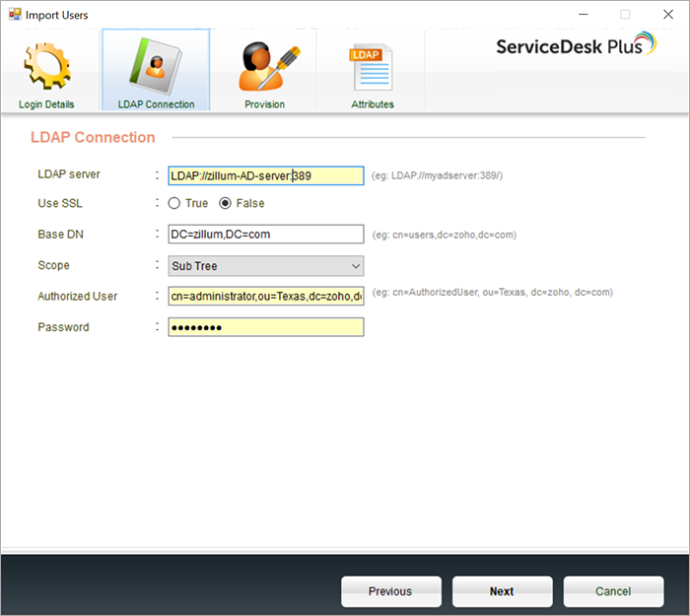The height and width of the screenshot is (616, 690).
Task: Click the ServiceDesk Plus logo
Action: [576, 44]
